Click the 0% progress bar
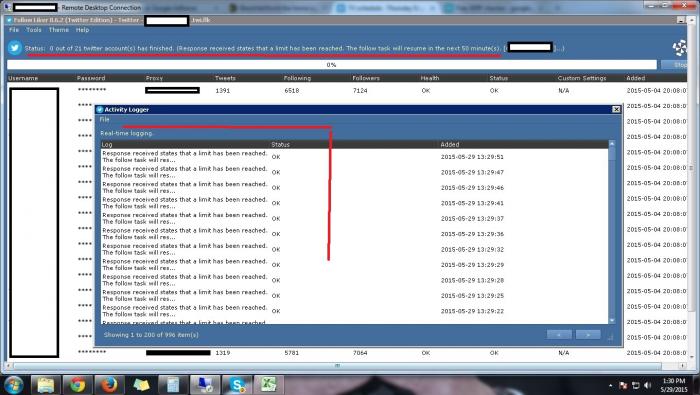This screenshot has height=395, width=700. click(332, 65)
